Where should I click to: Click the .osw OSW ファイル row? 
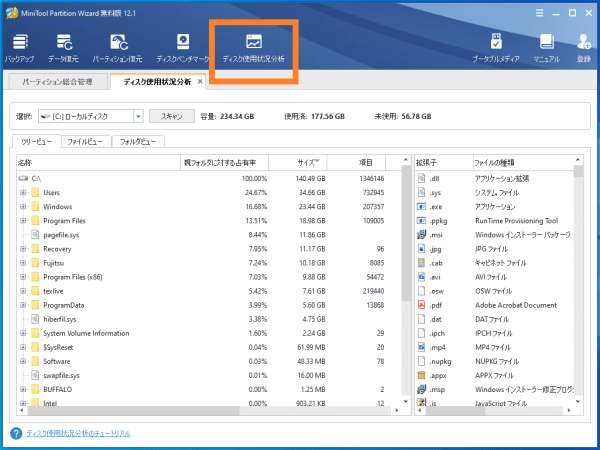(494, 291)
